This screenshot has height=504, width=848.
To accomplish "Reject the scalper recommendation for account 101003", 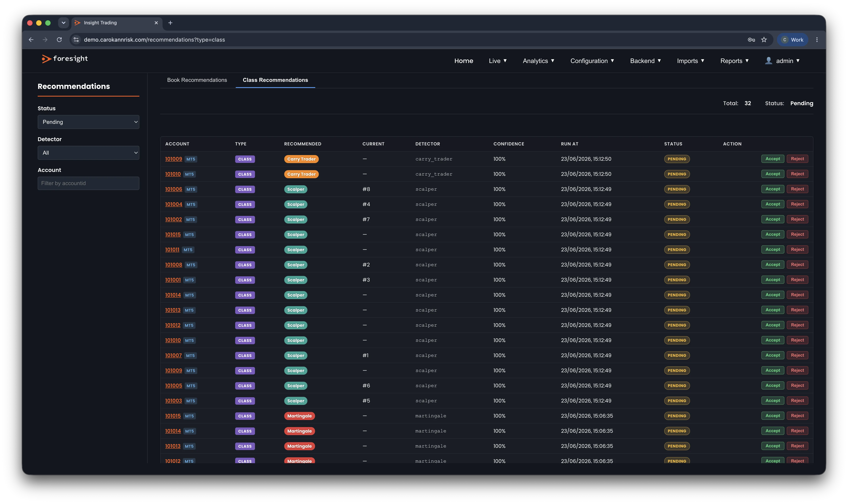I will pos(797,400).
